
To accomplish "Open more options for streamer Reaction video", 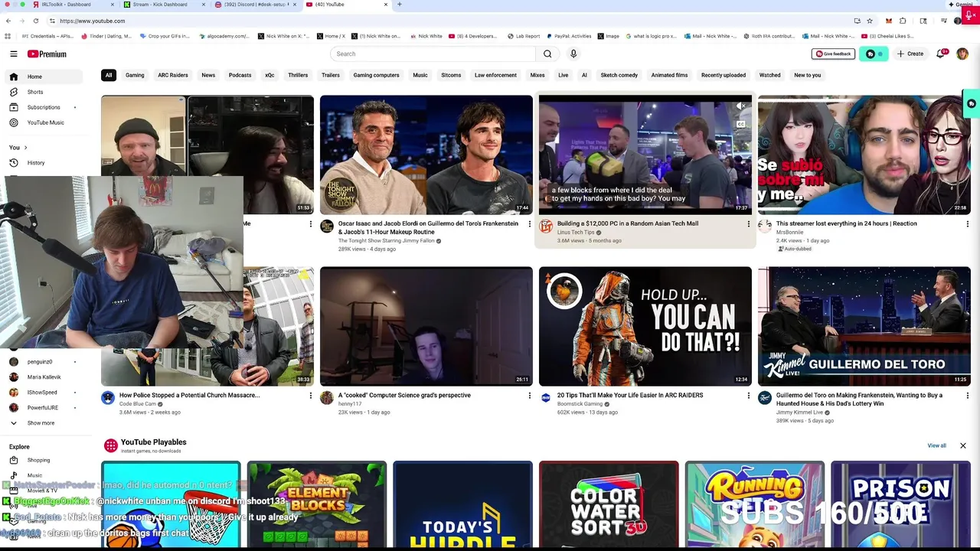I will 967,224.
